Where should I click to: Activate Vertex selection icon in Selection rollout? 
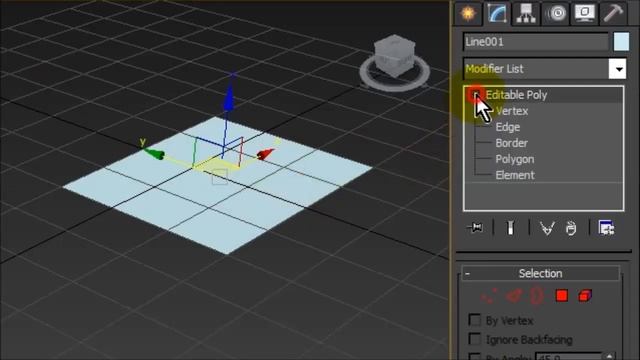pyautogui.click(x=489, y=296)
